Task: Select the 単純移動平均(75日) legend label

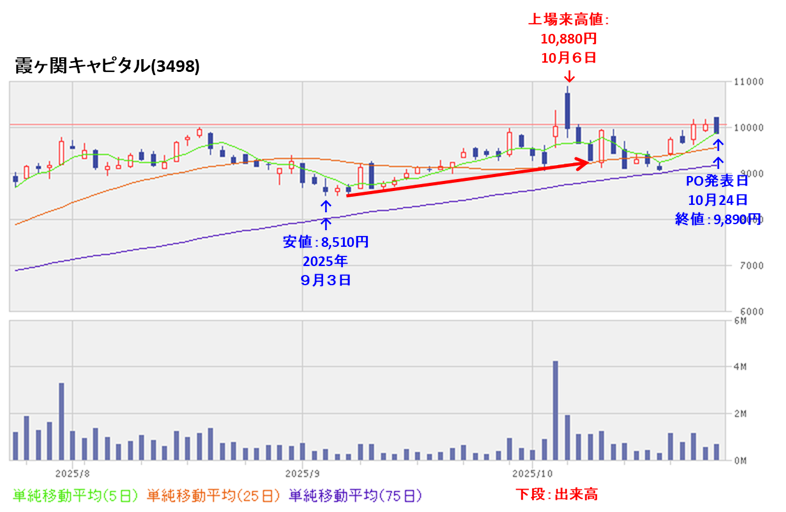Action: click(354, 494)
